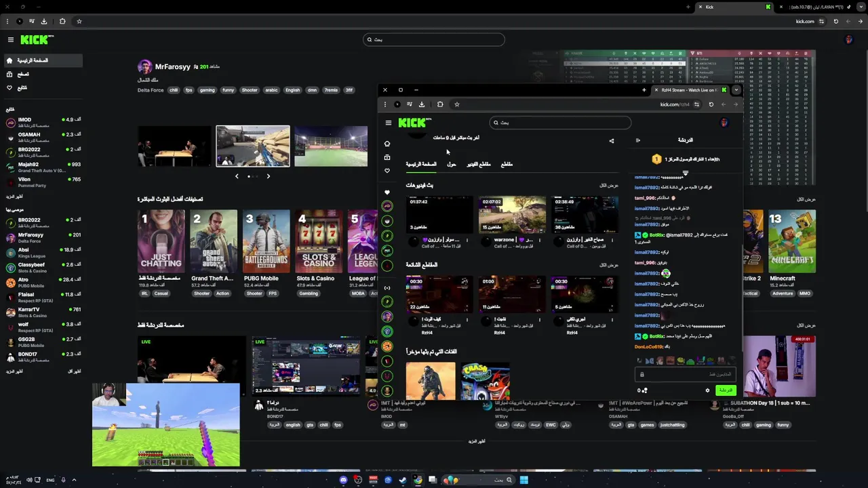Open video with 02:38:49 duration
Screen dimensions: 868x488
pos(585,214)
